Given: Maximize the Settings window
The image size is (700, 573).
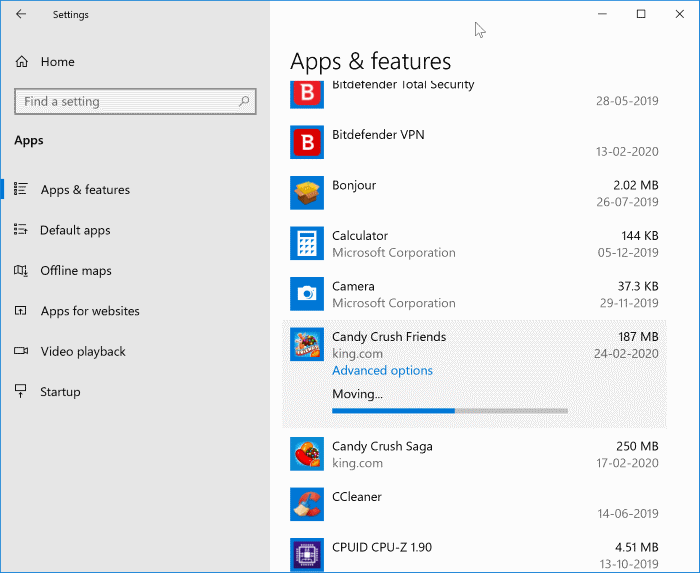Looking at the screenshot, I should click(x=641, y=14).
